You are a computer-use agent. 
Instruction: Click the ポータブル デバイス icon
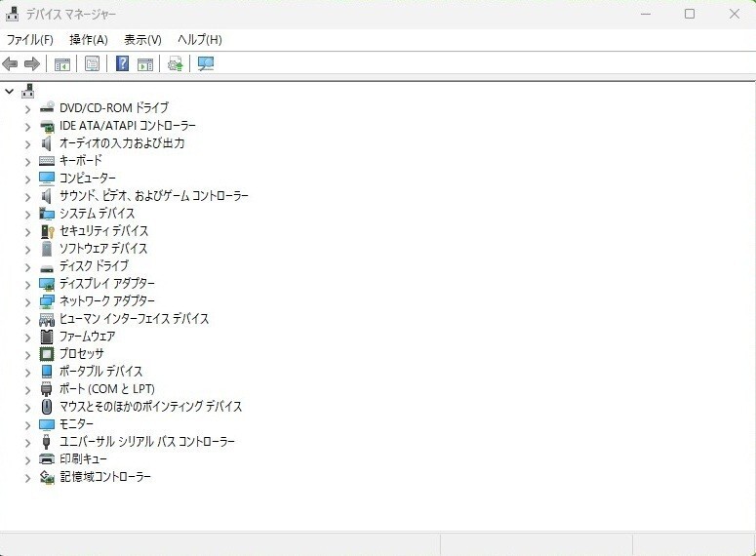[47, 372]
